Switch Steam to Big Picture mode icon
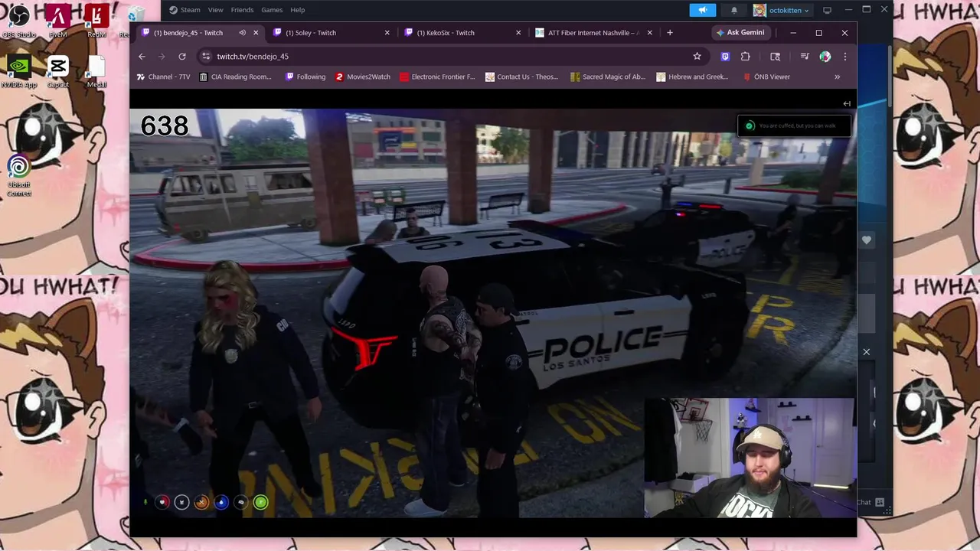 (827, 10)
